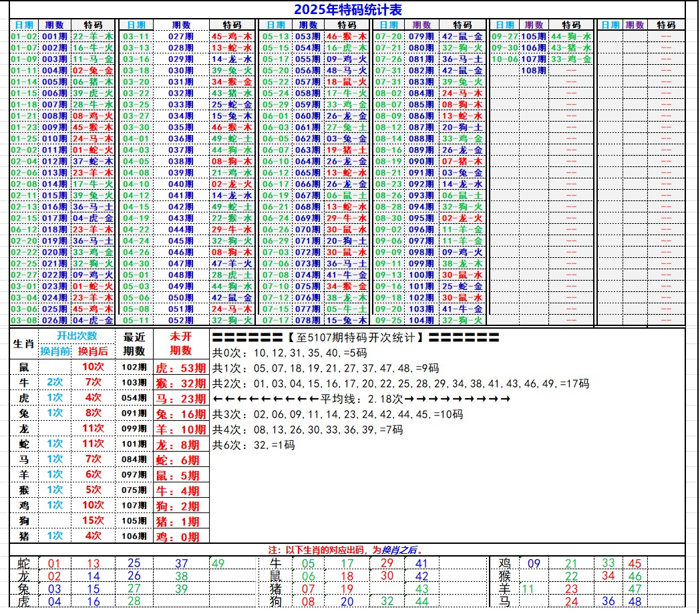Click the 平均线 2.18次 line
The width and height of the screenshot is (700, 614).
click(x=361, y=399)
